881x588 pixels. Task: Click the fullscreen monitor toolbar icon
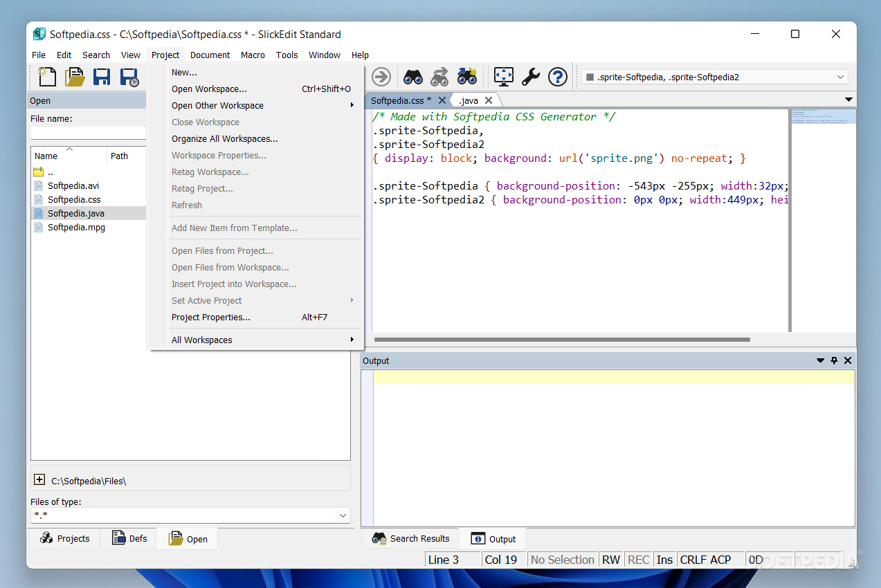tap(504, 77)
